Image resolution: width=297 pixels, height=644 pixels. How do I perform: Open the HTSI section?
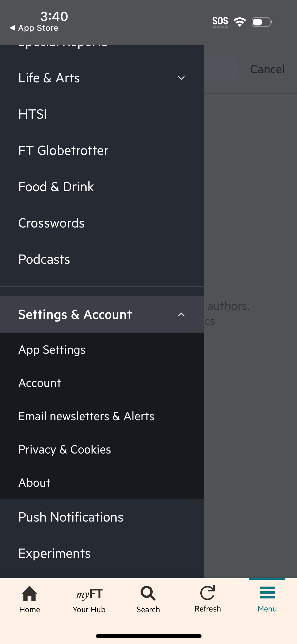click(32, 114)
